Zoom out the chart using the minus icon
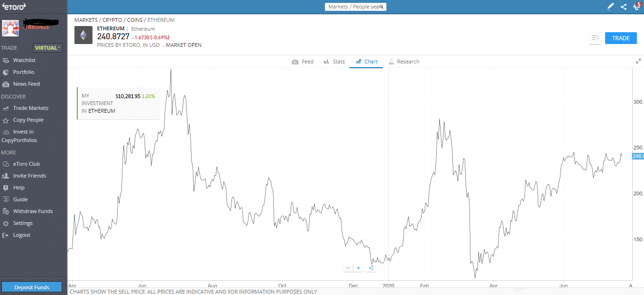 pyautogui.click(x=348, y=268)
